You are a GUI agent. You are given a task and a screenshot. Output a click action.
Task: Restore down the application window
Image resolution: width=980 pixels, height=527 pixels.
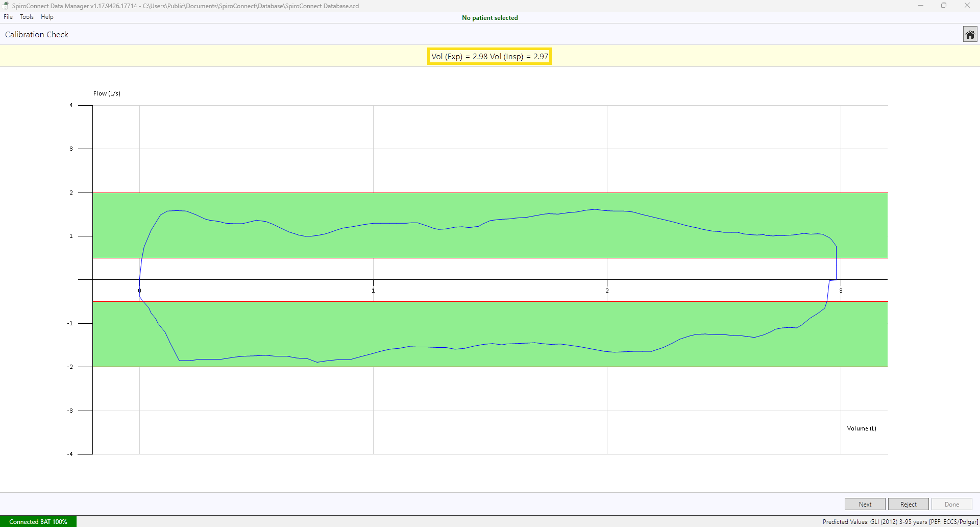pos(944,6)
